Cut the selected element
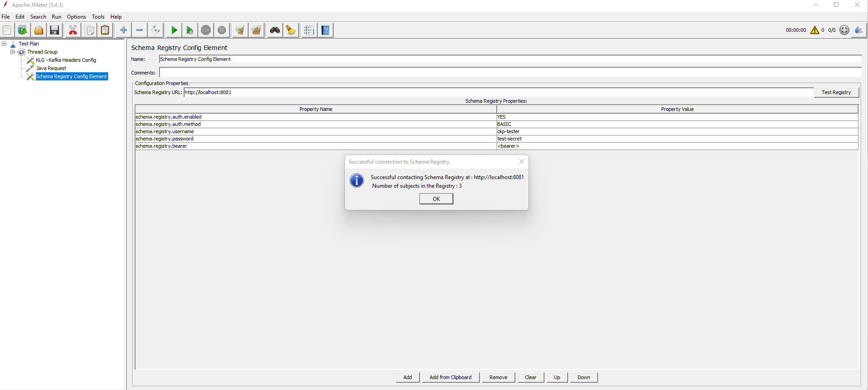The image size is (868, 390). (x=73, y=30)
